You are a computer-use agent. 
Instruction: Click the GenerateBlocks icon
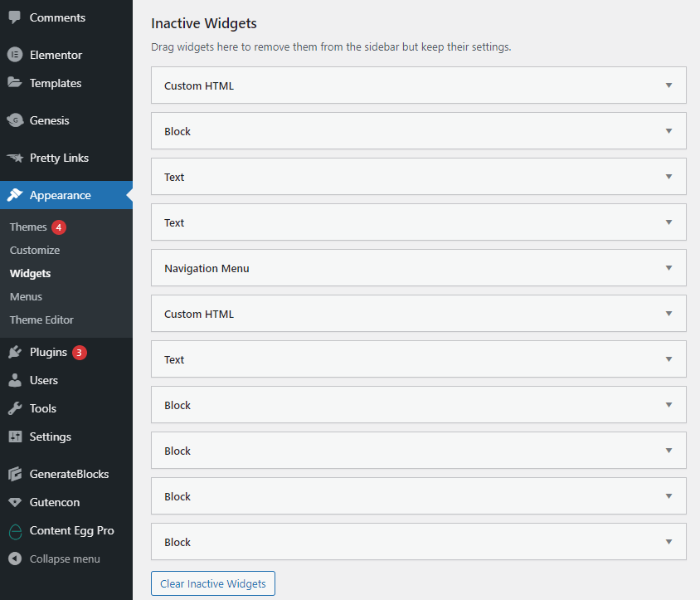14,474
